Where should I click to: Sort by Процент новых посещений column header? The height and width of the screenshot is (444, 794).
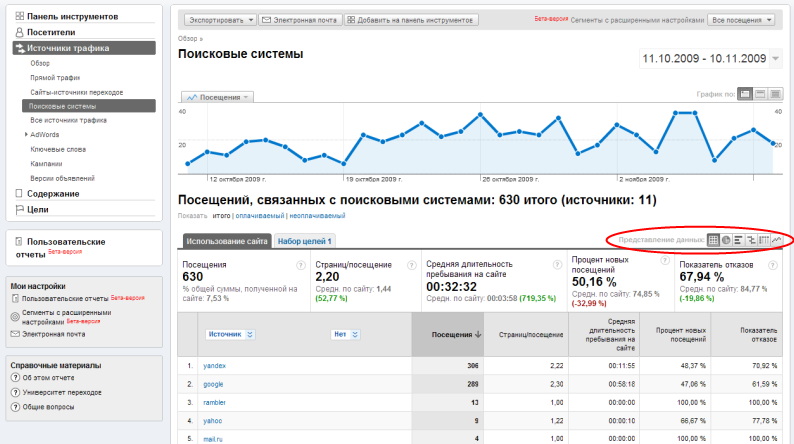pos(681,335)
